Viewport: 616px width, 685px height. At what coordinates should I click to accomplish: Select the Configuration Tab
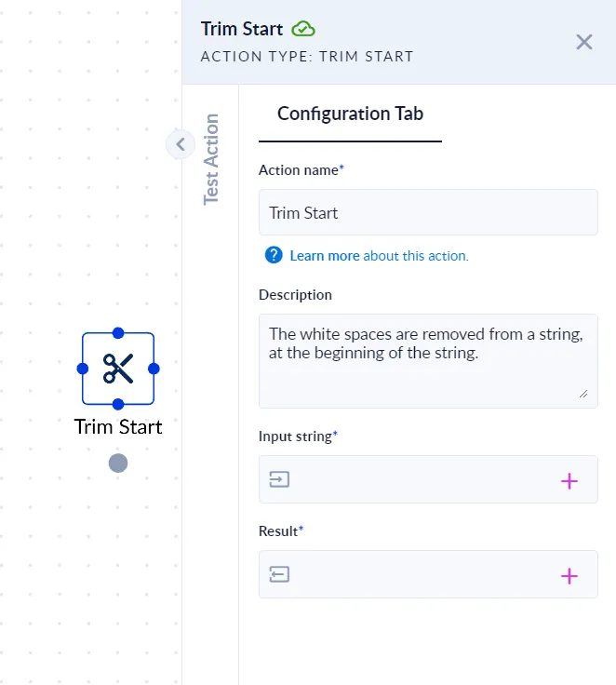tap(350, 114)
